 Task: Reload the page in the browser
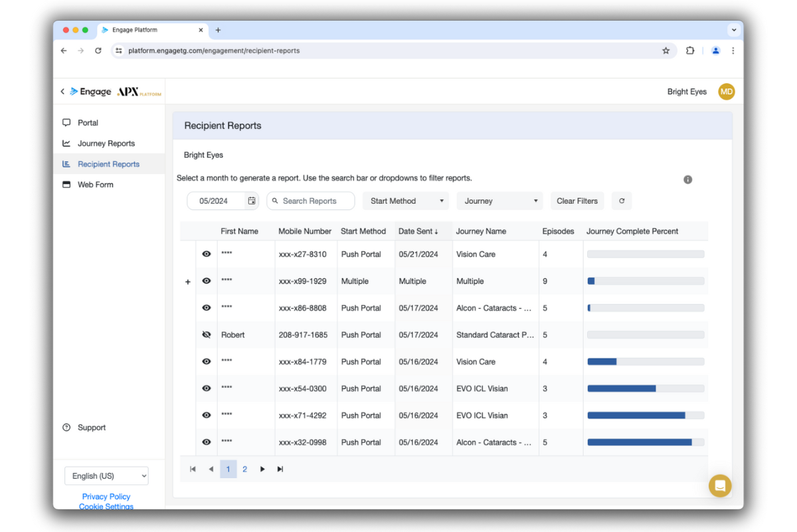[98, 50]
